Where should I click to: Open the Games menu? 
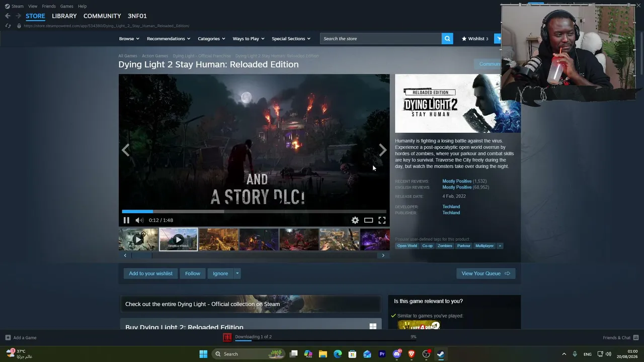coord(67,6)
